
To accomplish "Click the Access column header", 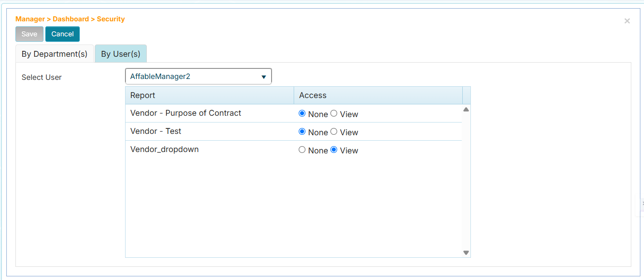I will click(x=312, y=95).
